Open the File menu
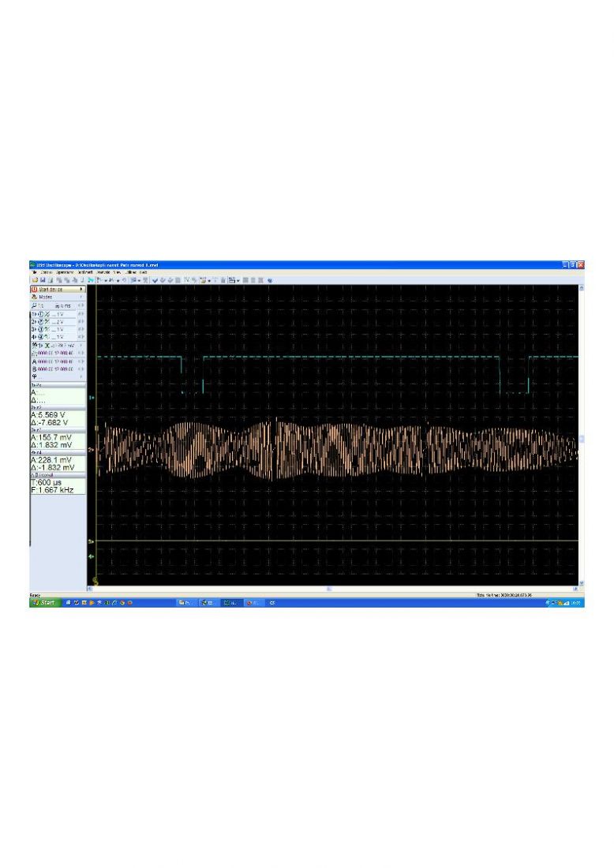 34,272
